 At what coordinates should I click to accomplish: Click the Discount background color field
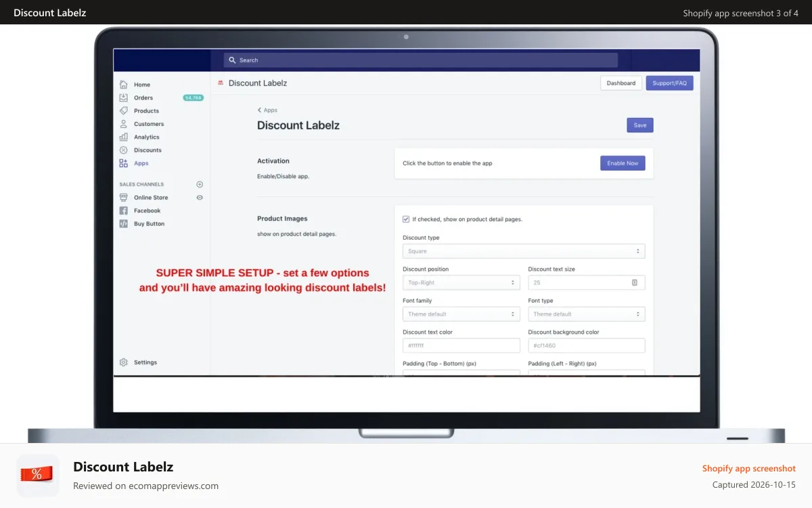pos(587,345)
